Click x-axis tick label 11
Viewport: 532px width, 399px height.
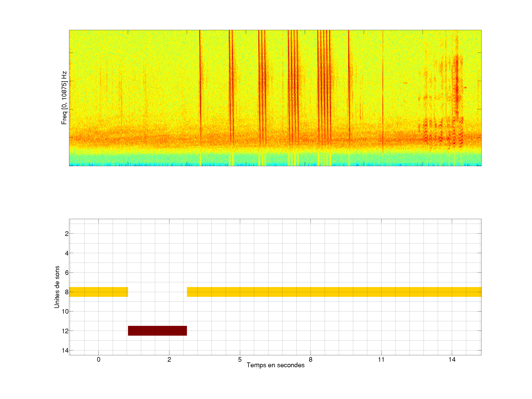381,359
